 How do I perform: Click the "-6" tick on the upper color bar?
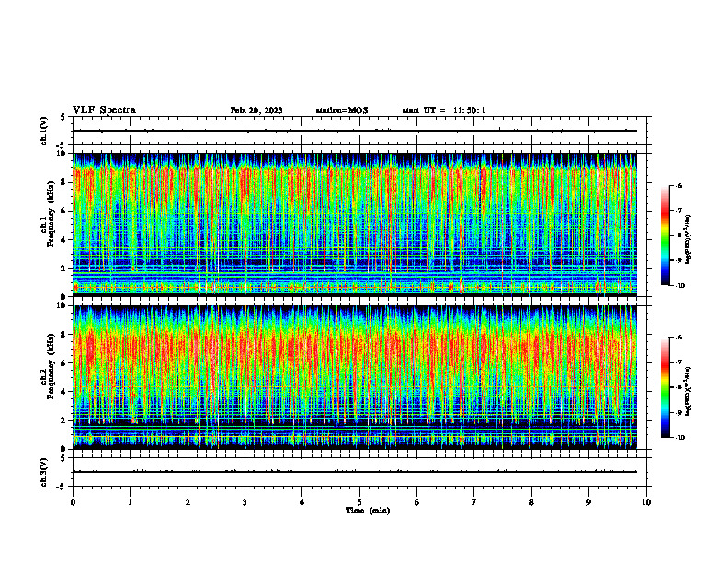tap(679, 185)
